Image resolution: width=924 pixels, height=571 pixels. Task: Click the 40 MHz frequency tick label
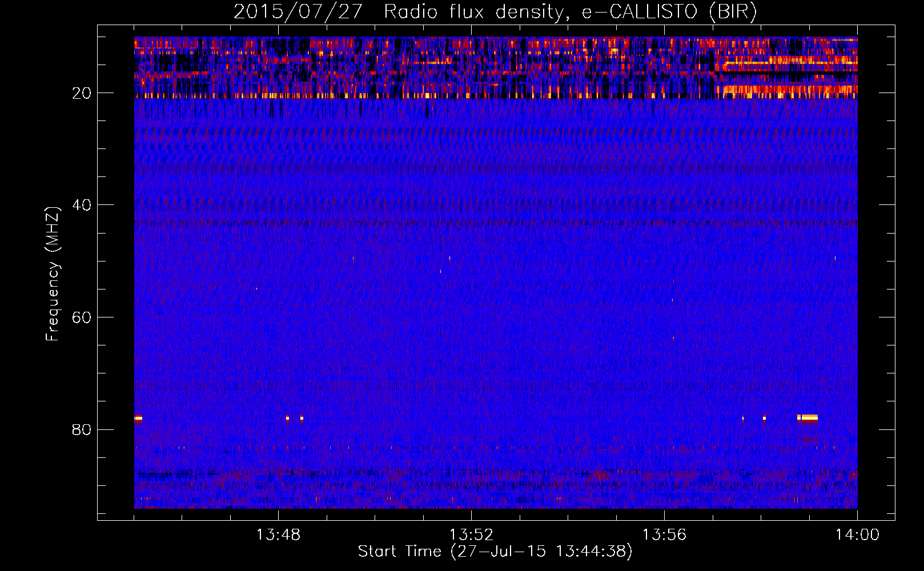click(82, 205)
